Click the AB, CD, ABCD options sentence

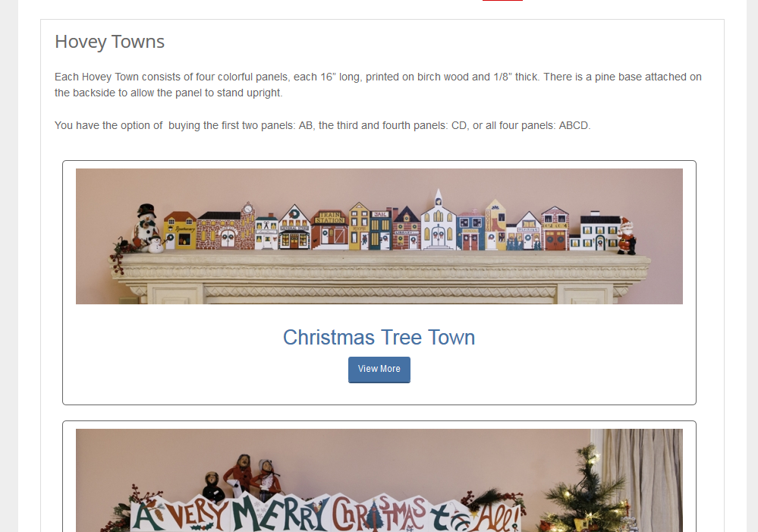pos(322,125)
